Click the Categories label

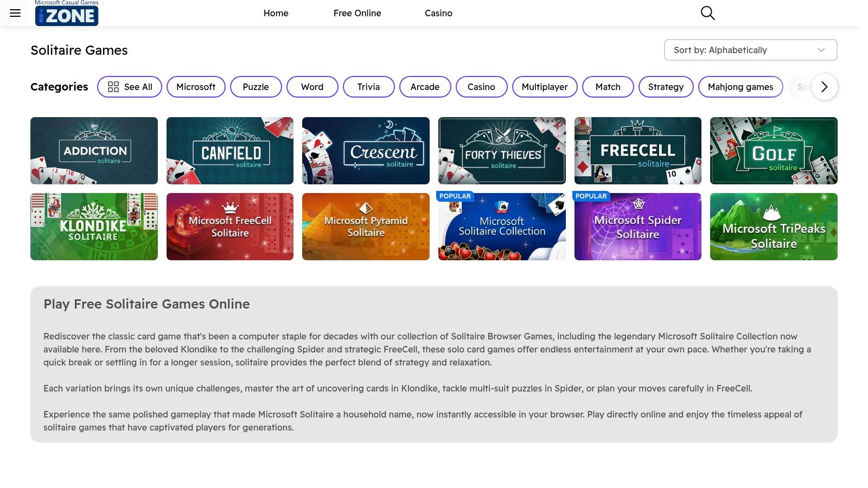tap(59, 87)
